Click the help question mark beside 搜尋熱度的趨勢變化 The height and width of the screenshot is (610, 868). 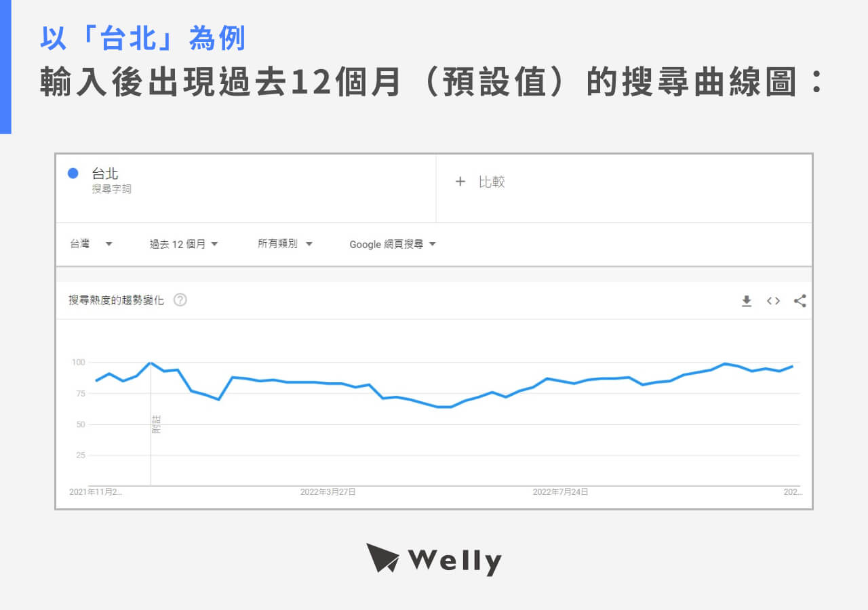(x=180, y=300)
